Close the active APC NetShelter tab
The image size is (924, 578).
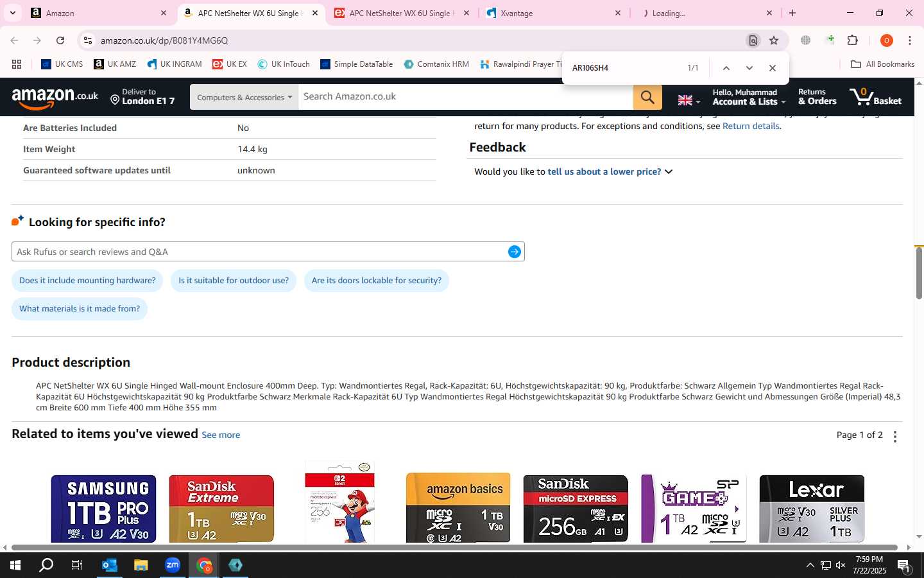pos(314,13)
